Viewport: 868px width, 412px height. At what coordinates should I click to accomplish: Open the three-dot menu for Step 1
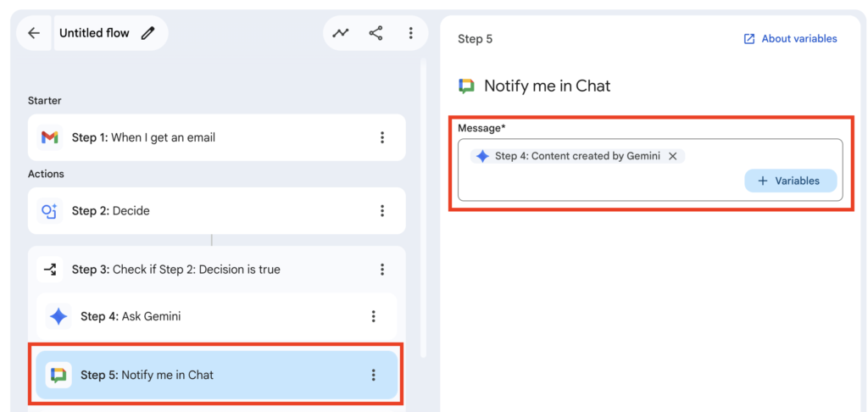[382, 137]
